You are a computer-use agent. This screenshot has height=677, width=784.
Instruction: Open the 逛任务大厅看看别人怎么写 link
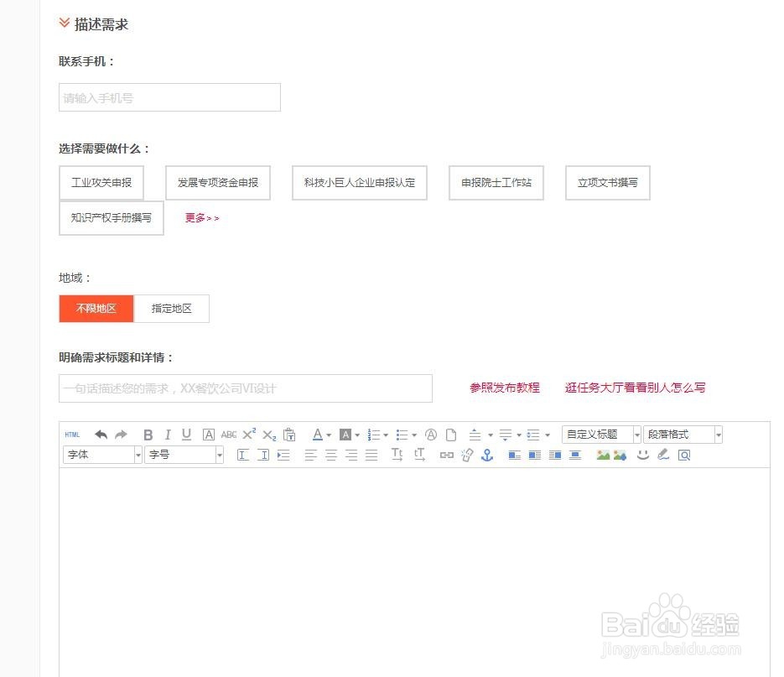click(x=635, y=388)
